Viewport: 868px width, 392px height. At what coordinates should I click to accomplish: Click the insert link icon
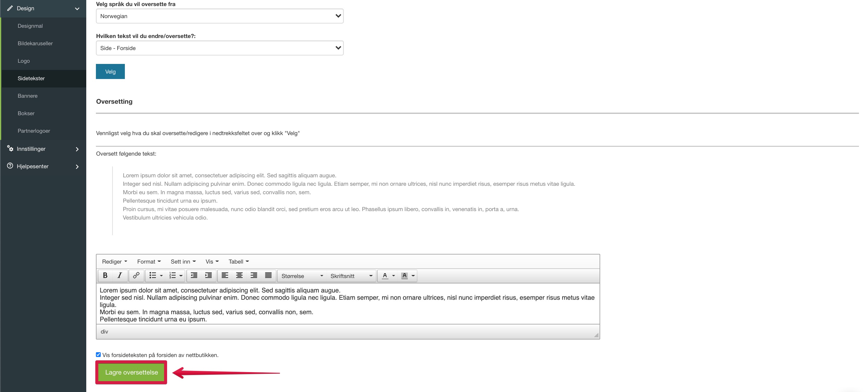(x=136, y=276)
